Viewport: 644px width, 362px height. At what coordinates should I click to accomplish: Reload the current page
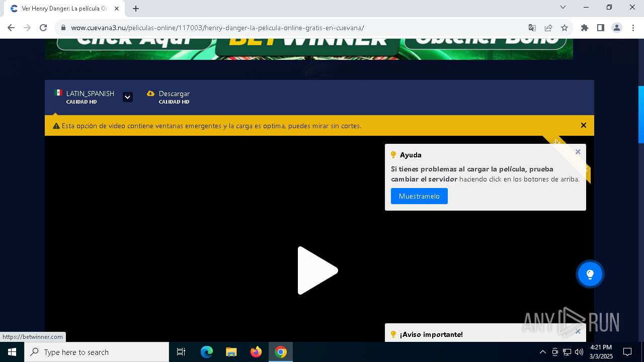(x=43, y=28)
